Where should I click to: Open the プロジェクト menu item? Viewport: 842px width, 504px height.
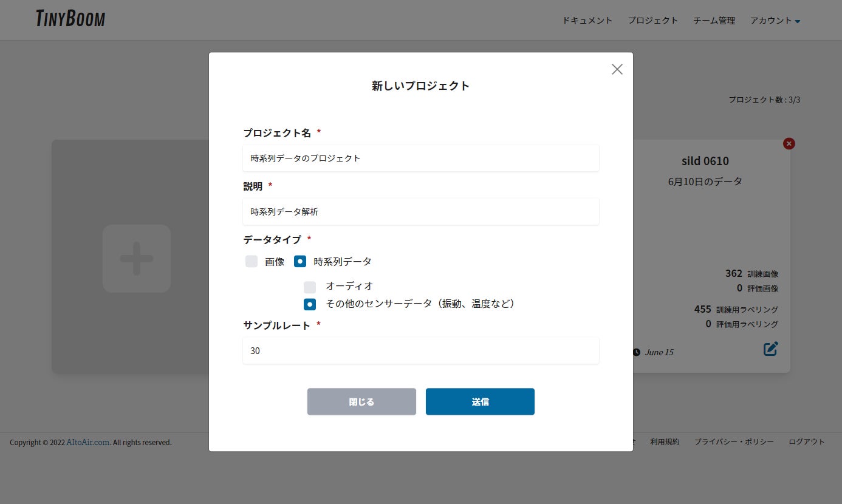(x=653, y=20)
